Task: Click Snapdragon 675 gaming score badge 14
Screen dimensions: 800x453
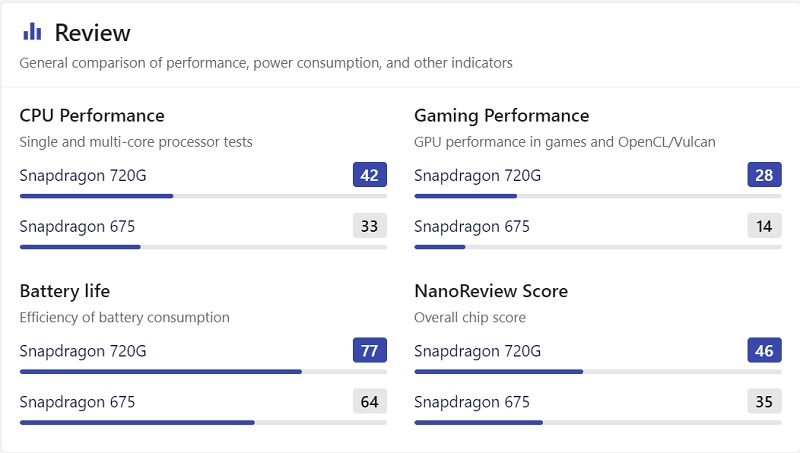Action: (x=764, y=226)
